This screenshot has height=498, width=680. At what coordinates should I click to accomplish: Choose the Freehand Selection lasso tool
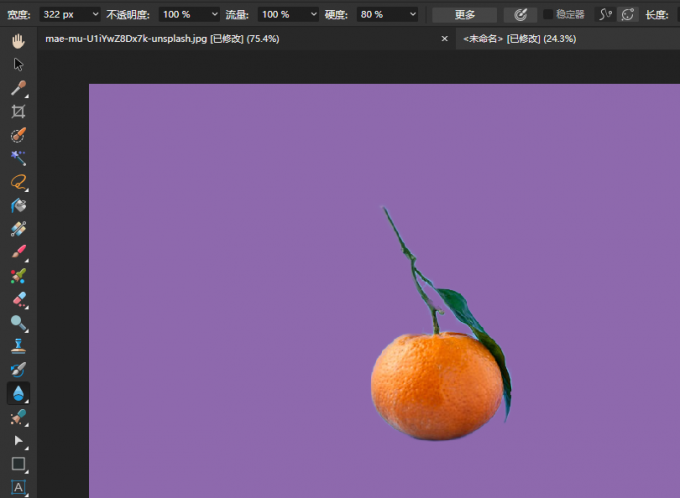(18, 182)
